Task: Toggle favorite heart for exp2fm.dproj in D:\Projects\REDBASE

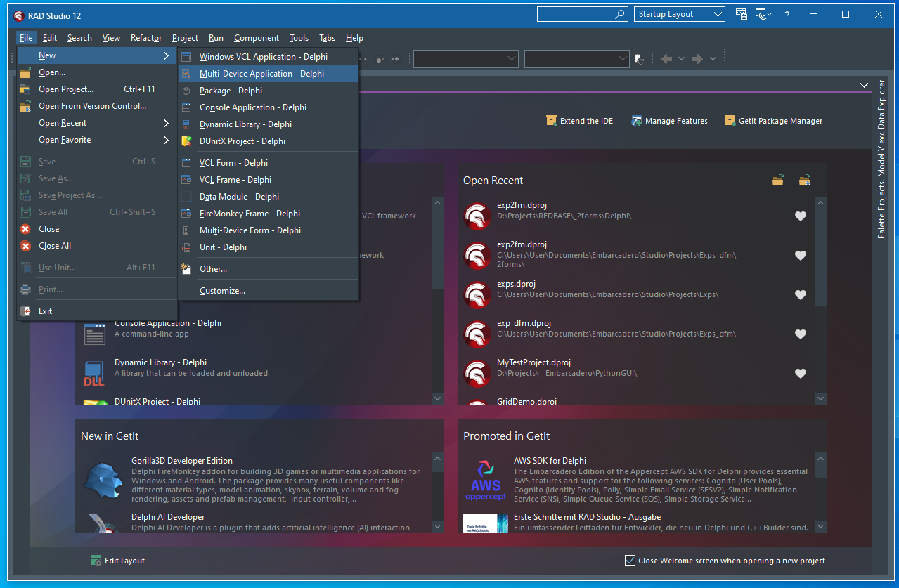Action: pos(800,216)
